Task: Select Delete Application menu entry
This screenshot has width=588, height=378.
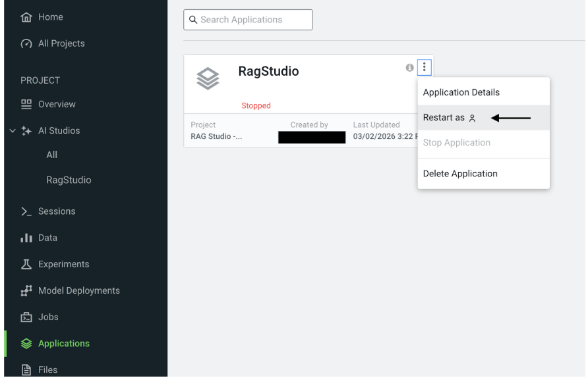Action: coord(459,174)
